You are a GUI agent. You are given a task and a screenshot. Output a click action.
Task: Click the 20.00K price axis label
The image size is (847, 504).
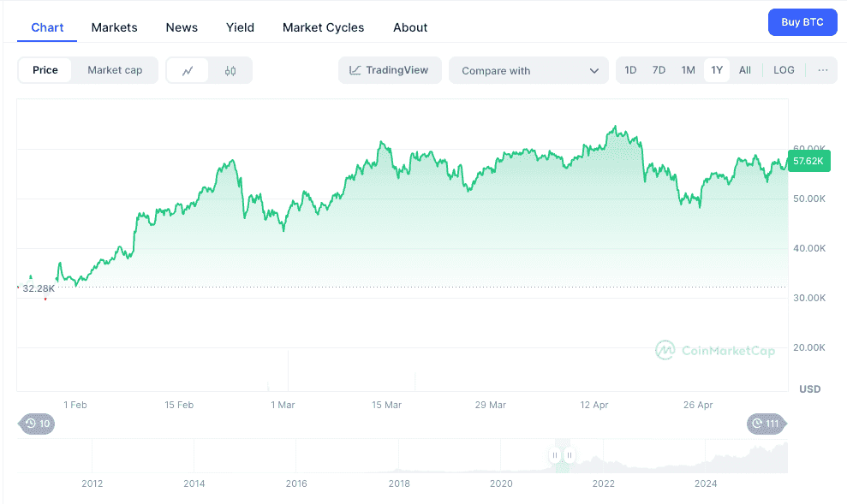809,347
